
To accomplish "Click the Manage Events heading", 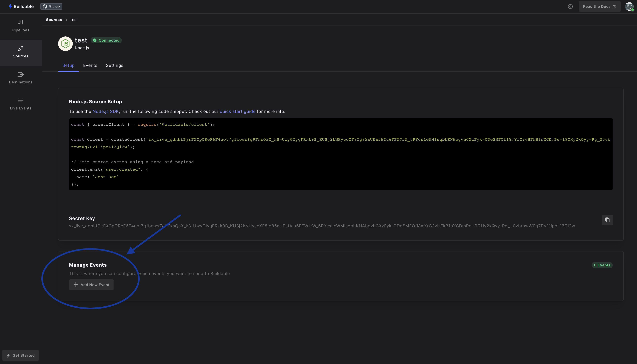I will tap(88, 265).
